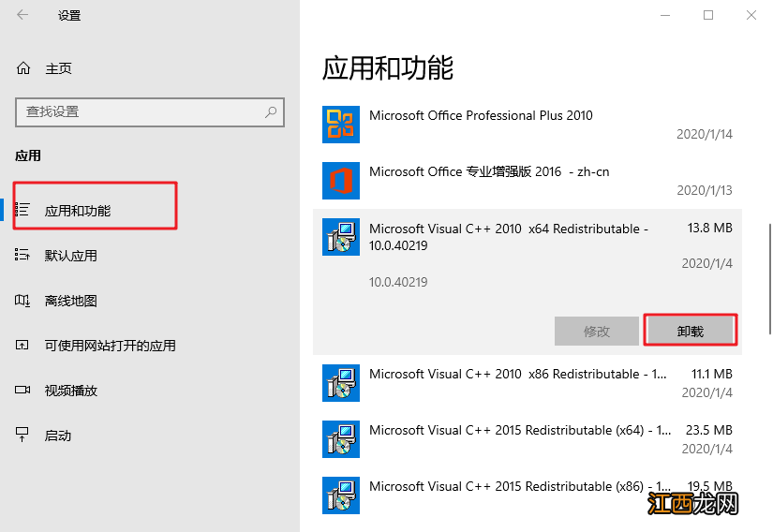The width and height of the screenshot is (773, 532).
Task: Click the back arrow in Settings
Action: (x=22, y=15)
